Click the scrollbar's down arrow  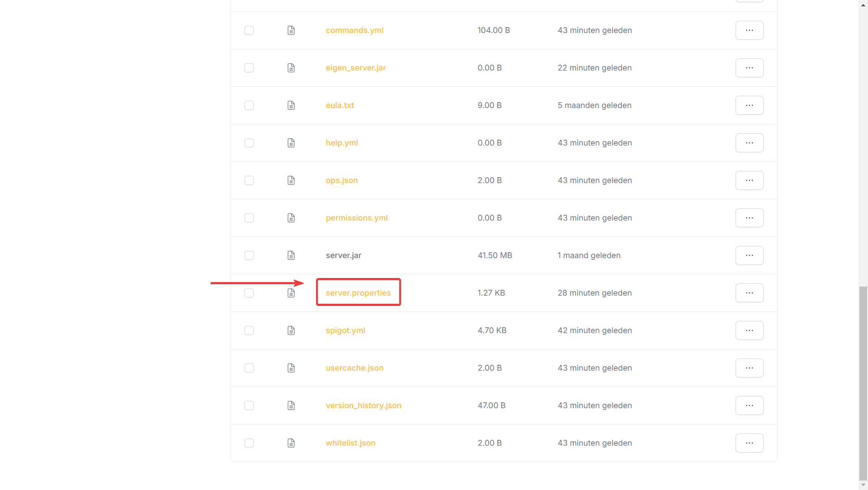863,485
